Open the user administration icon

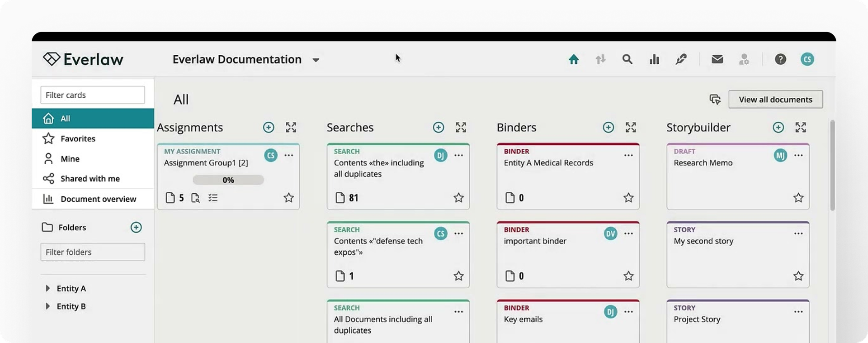[x=744, y=59]
